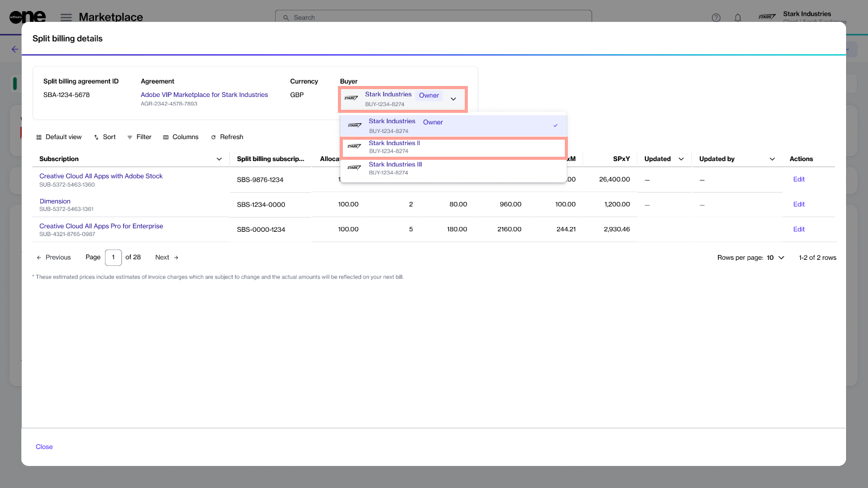The width and height of the screenshot is (868, 488).
Task: Expand the Updated by column menu
Action: (x=772, y=159)
